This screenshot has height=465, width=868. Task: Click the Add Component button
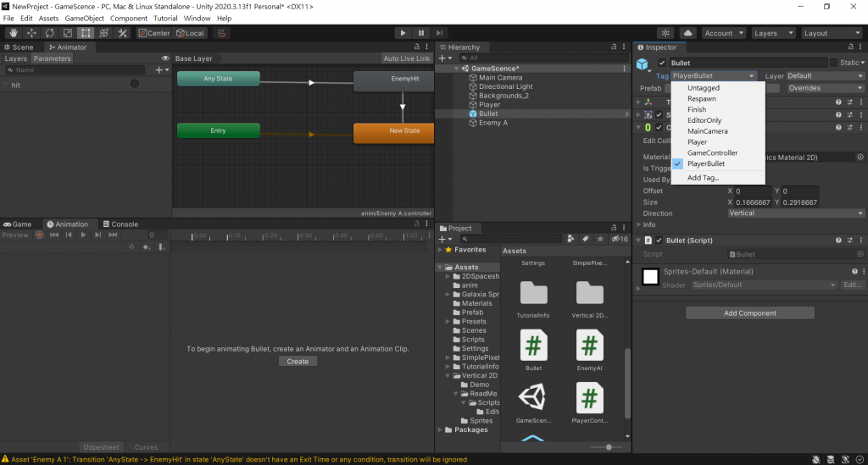point(749,313)
